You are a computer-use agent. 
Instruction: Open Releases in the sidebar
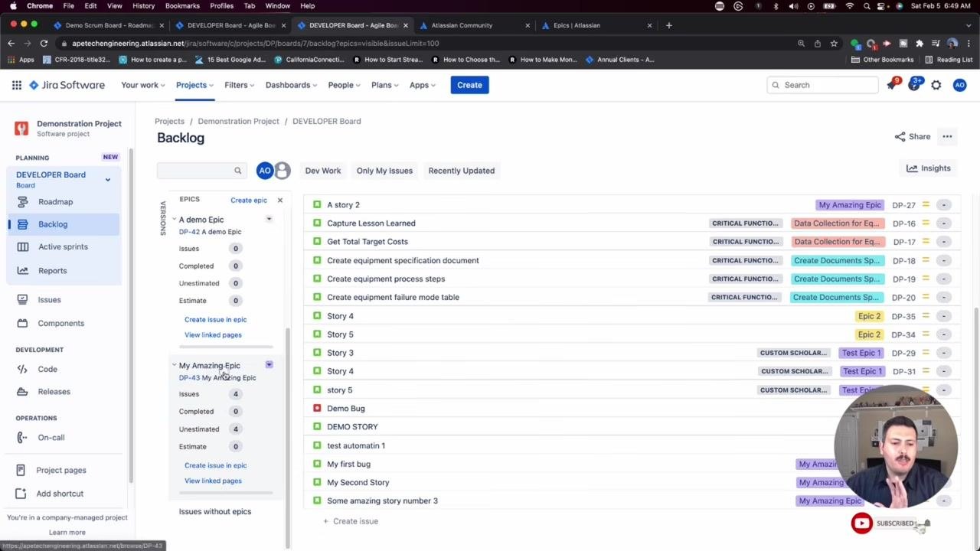click(54, 392)
